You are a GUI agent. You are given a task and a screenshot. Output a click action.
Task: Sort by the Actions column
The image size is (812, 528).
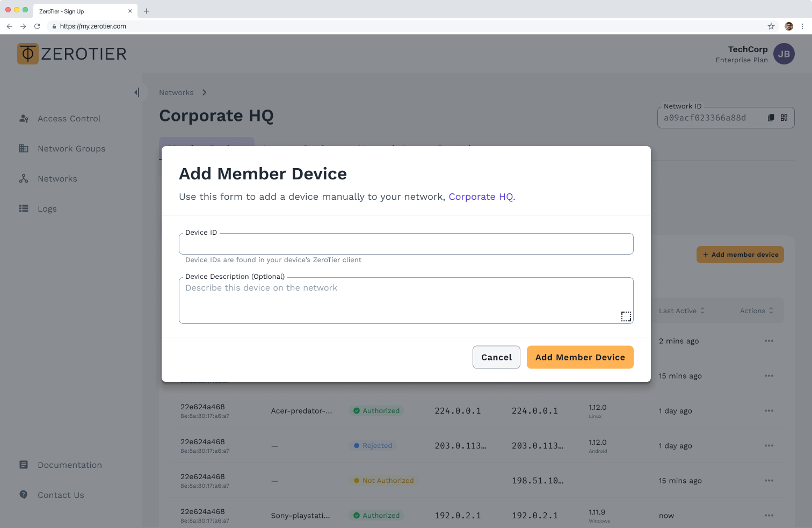point(757,311)
